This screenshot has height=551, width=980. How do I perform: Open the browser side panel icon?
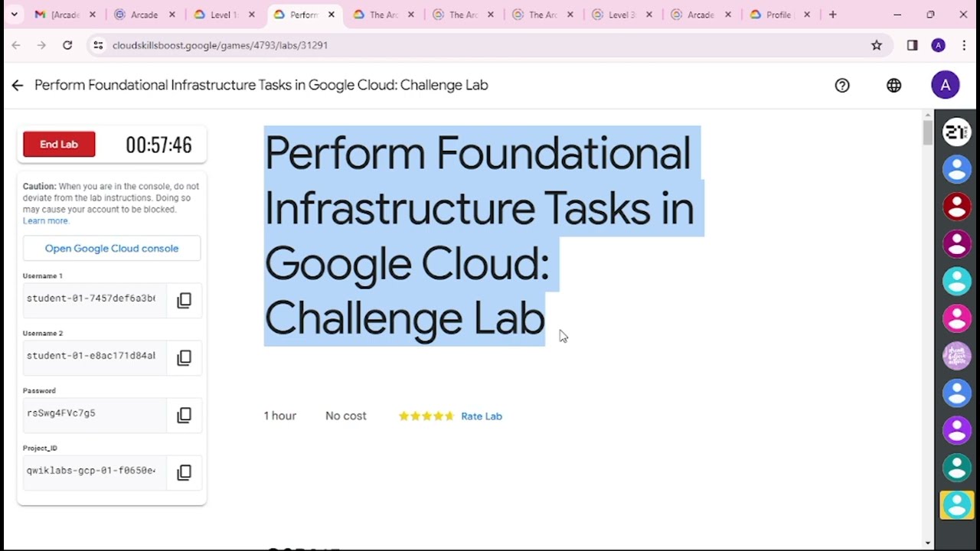point(912,45)
